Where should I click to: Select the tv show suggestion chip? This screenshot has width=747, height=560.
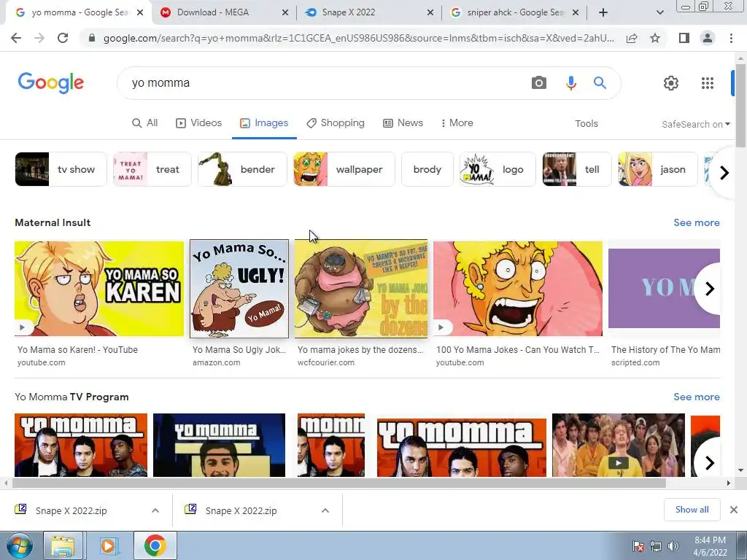(61, 169)
